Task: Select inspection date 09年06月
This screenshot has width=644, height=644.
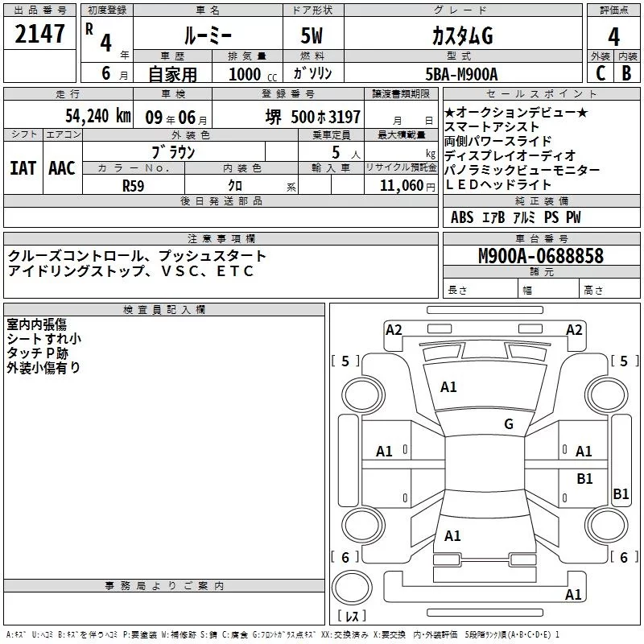Action: tap(176, 118)
